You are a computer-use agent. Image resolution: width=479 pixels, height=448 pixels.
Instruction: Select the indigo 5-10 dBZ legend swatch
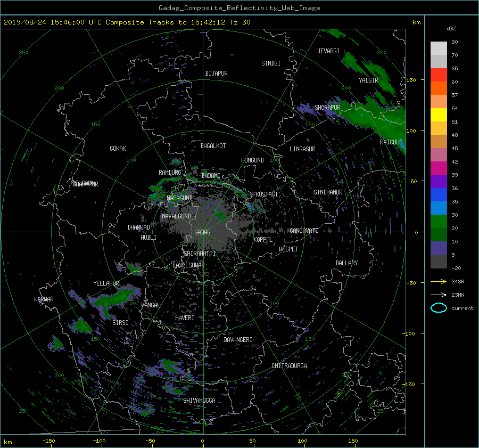tap(439, 248)
